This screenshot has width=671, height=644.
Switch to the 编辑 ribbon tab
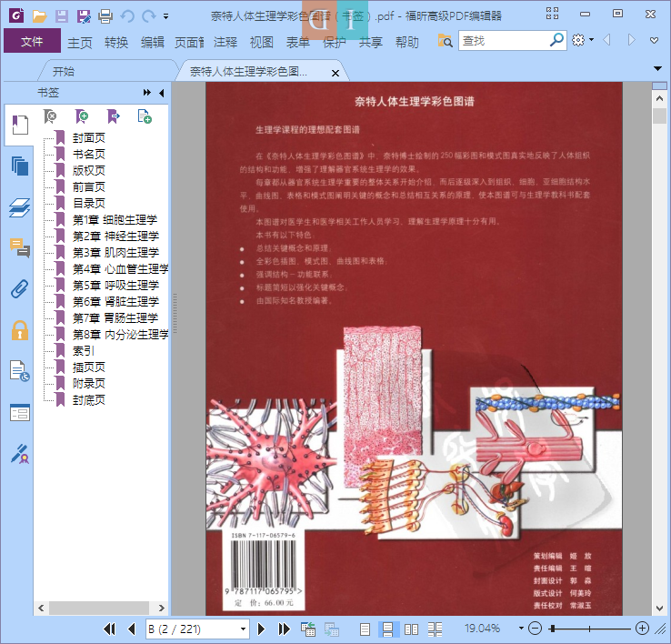click(153, 43)
